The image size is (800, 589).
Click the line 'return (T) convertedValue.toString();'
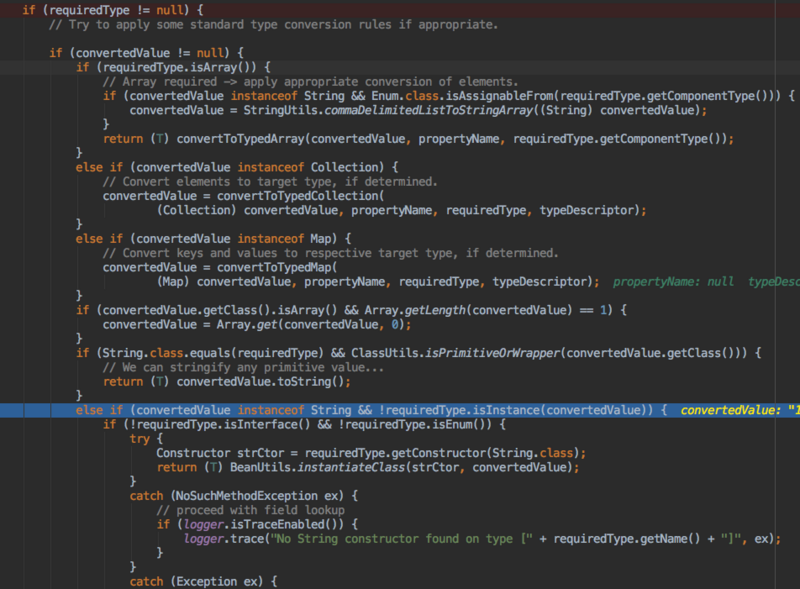[227, 382]
